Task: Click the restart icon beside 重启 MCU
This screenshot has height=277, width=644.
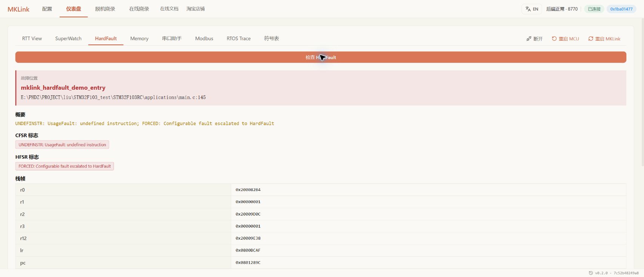Action: coord(554,39)
